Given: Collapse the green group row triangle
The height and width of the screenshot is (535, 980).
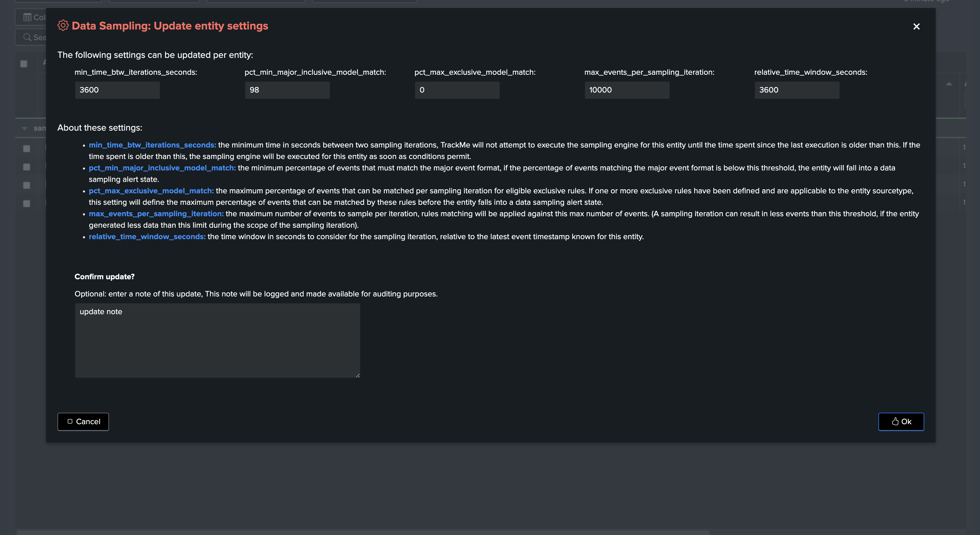Looking at the screenshot, I should pos(25,128).
